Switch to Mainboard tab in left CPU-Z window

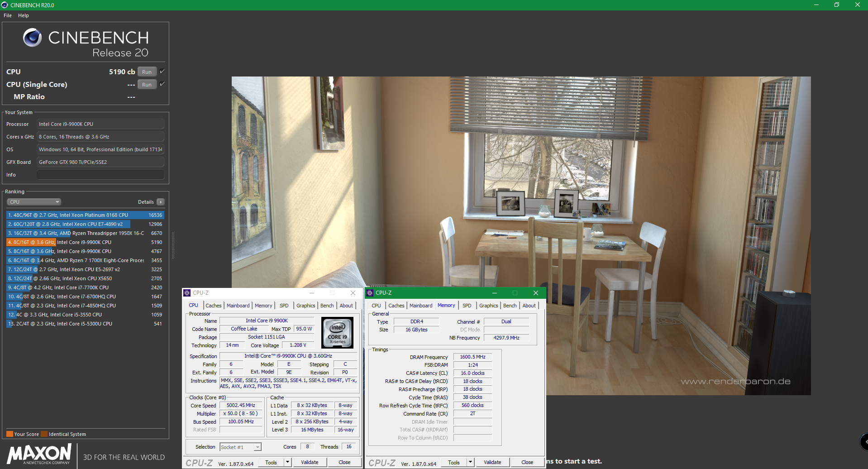[x=238, y=306]
